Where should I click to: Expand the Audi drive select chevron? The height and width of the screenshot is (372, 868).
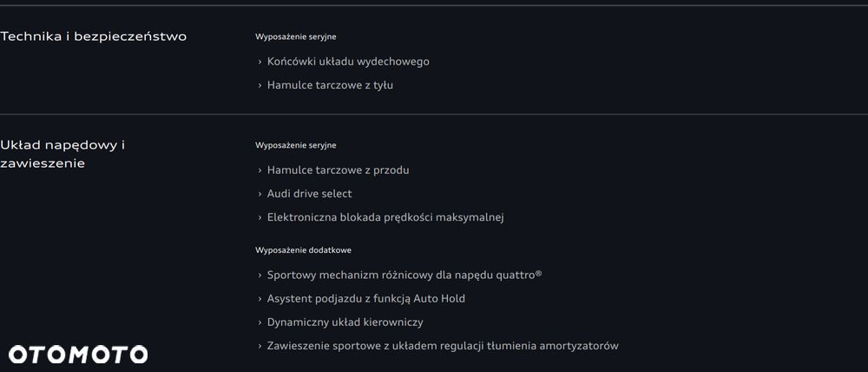tap(260, 194)
